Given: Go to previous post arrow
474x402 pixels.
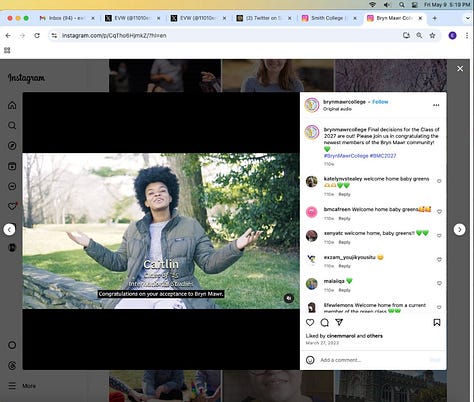Looking at the screenshot, I should 9,229.
